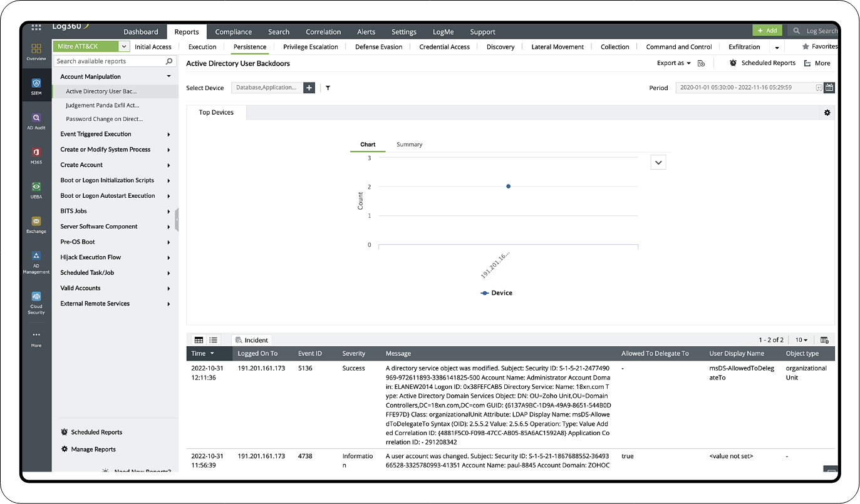Click the Severity column header
This screenshot has width=860, height=504.
point(354,354)
